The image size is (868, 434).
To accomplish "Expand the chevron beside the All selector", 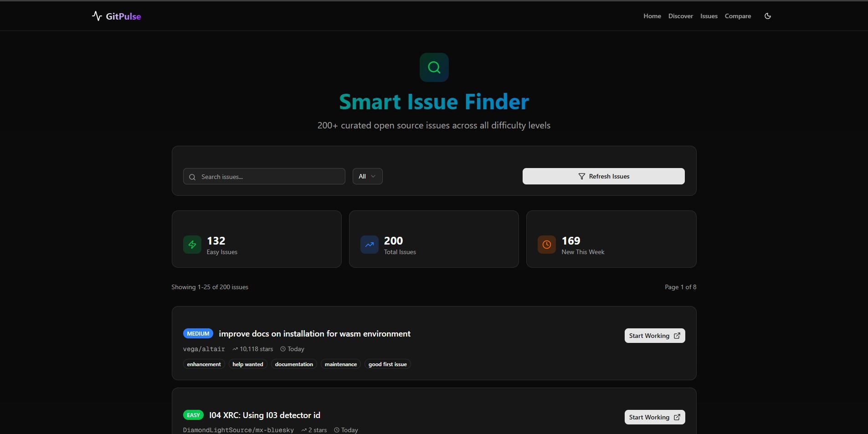I will point(373,177).
